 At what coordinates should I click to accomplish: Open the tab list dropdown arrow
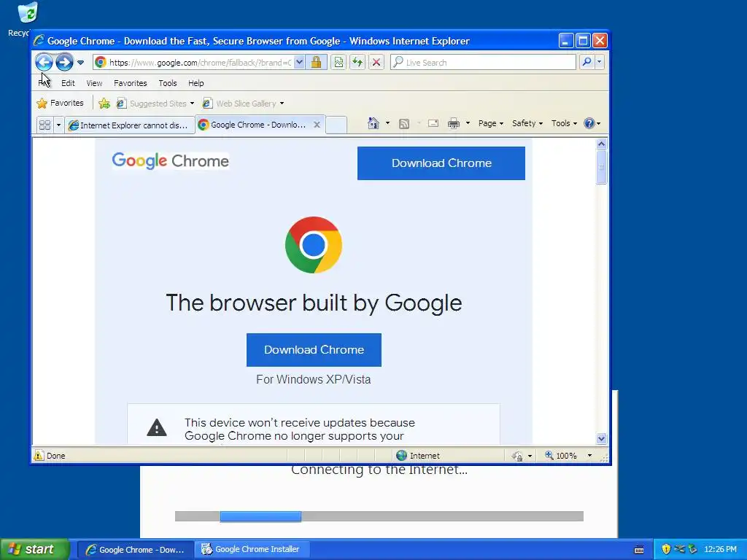[58, 125]
